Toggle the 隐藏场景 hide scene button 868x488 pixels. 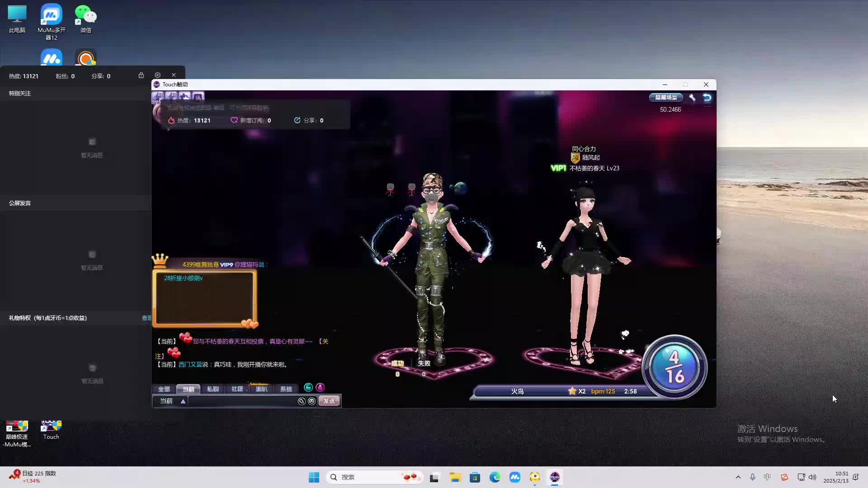point(666,98)
